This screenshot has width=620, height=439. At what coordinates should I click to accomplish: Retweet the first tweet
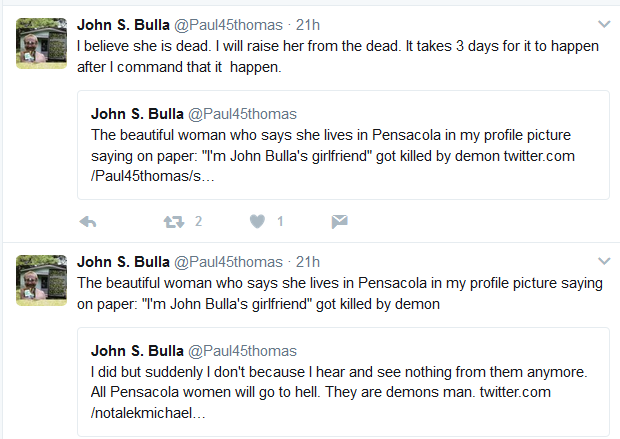coord(174,222)
